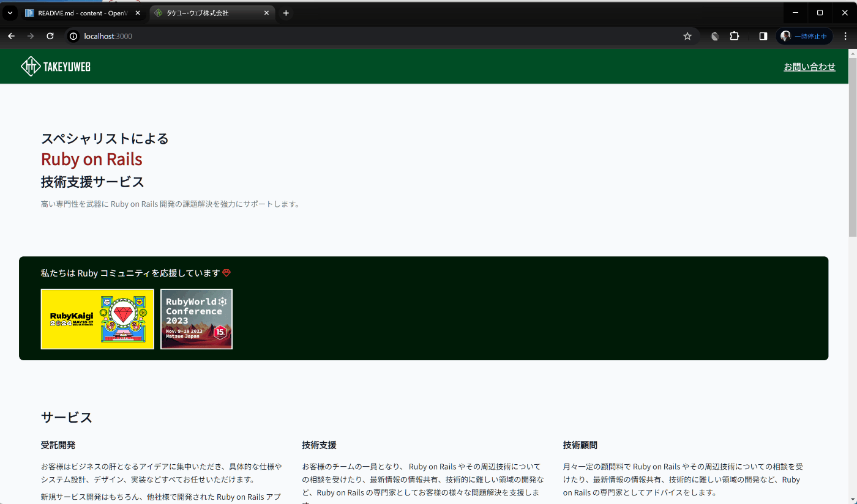
Task: Click the サービス section heading
Action: [x=67, y=417]
